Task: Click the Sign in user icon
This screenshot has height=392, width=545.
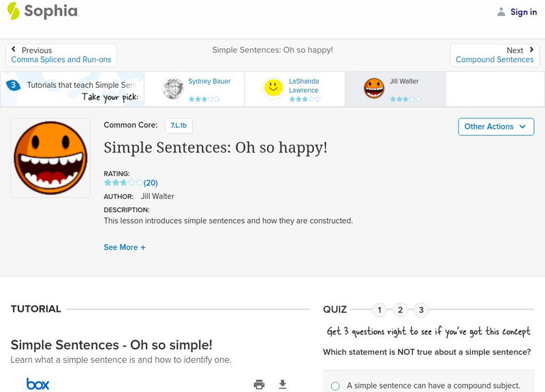Action: [501, 12]
